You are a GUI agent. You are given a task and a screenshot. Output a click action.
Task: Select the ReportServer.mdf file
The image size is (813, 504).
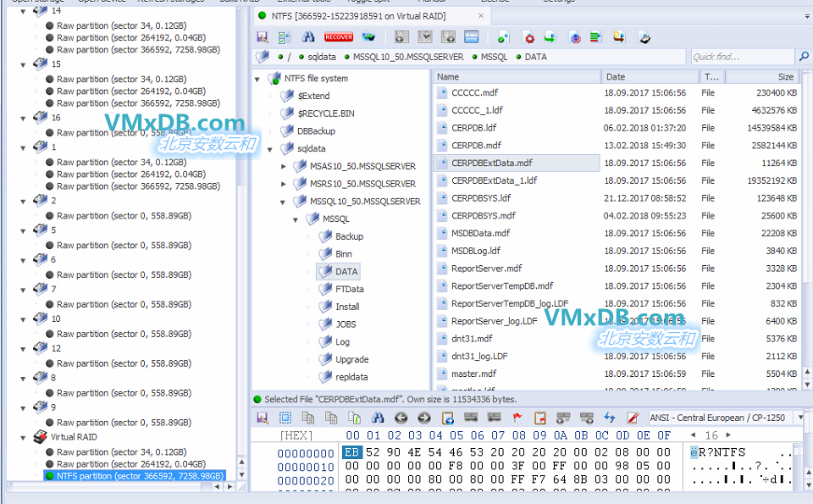coord(486,269)
